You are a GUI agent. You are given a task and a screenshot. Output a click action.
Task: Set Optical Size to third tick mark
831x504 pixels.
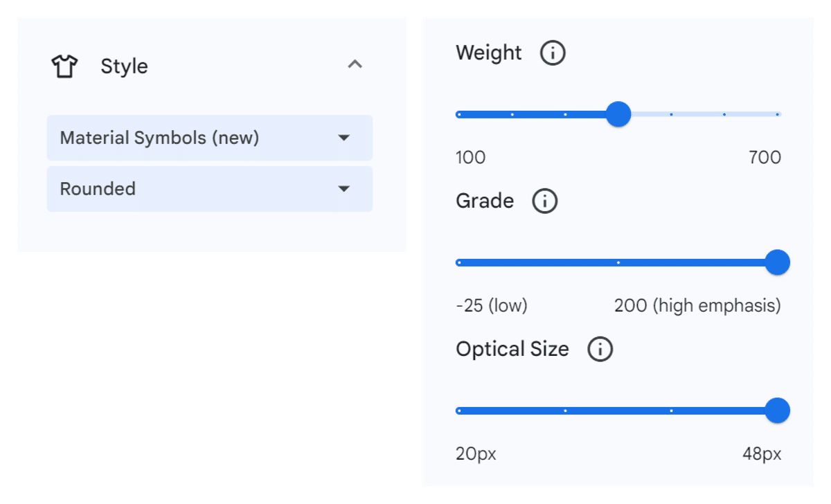(x=671, y=411)
